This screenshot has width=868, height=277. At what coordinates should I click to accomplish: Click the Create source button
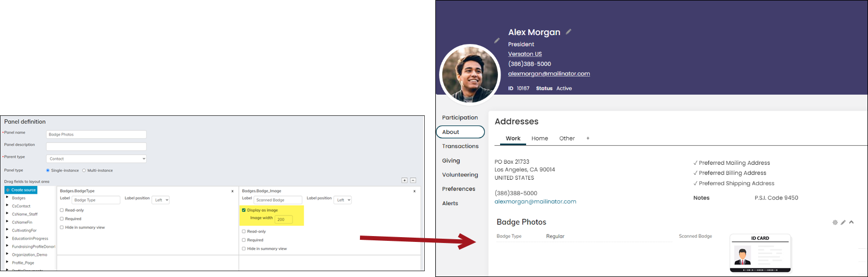click(x=21, y=190)
